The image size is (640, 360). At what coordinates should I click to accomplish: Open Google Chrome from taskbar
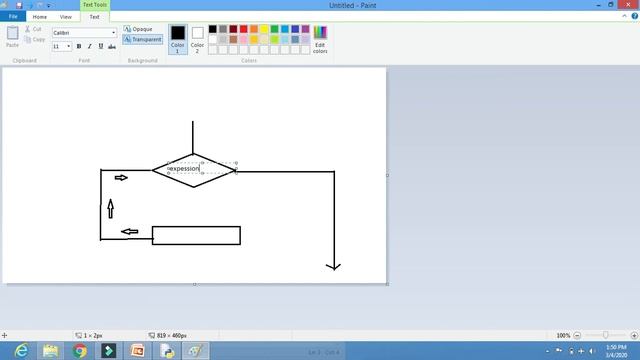[80, 351]
